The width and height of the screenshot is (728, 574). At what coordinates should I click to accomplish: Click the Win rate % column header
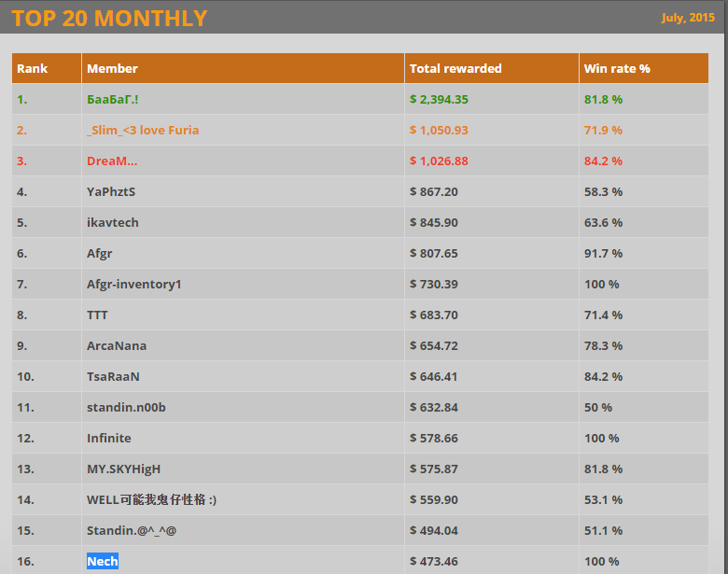coord(643,68)
